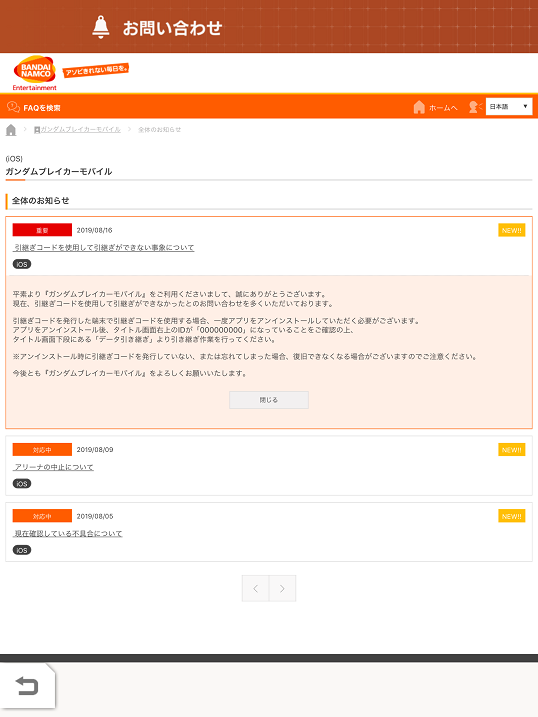Click the 2019/08/16 date text

click(x=94, y=230)
